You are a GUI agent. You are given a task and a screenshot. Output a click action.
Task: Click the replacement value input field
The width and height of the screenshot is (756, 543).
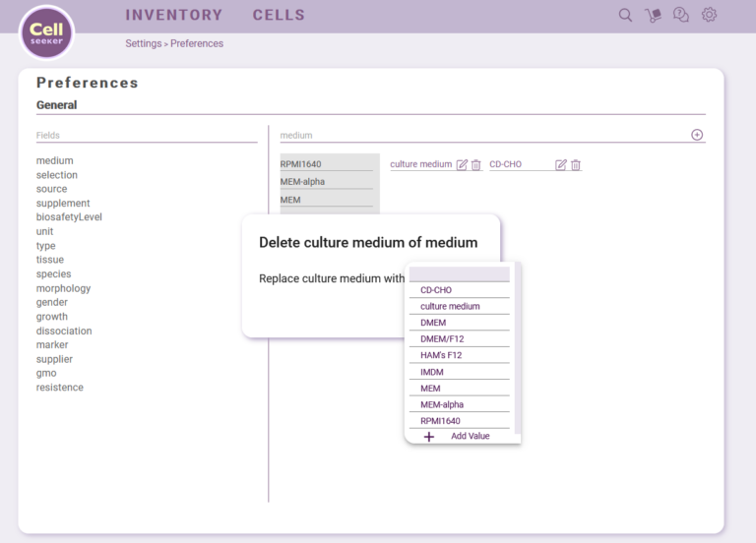(x=459, y=274)
